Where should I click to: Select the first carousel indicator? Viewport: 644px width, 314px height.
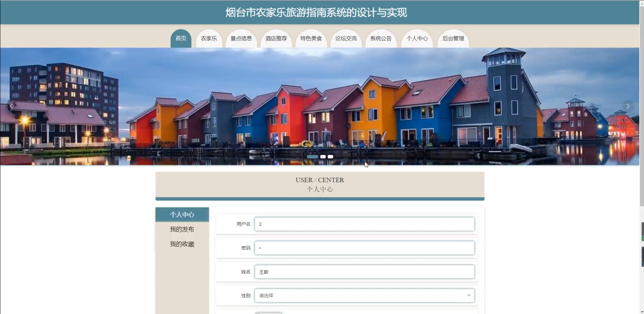[312, 157]
